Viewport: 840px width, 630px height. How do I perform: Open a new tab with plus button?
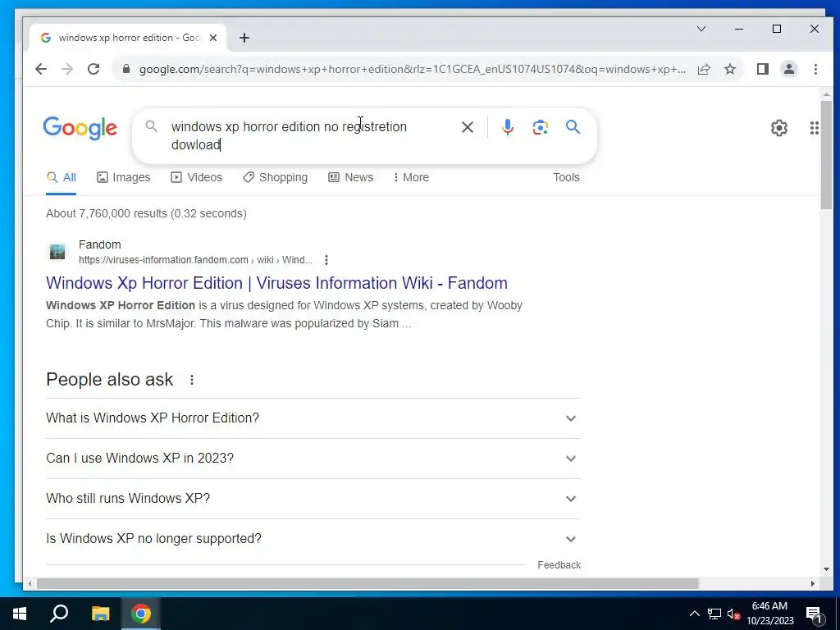[x=244, y=38]
